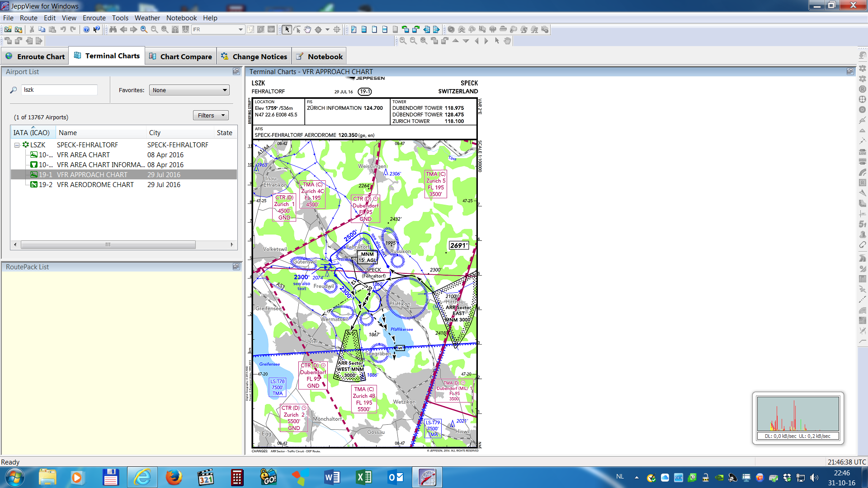This screenshot has width=868, height=488.
Task: Click the Copy toolbar icon
Action: [42, 29]
